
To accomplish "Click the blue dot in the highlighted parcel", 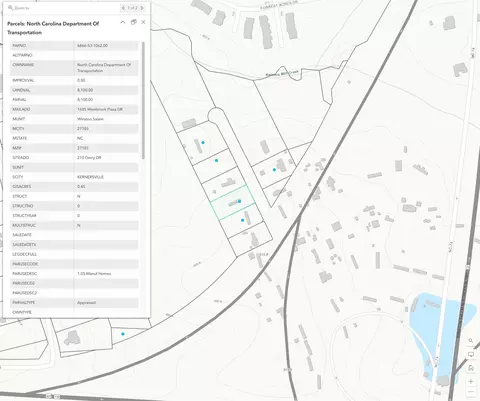I will point(239,201).
